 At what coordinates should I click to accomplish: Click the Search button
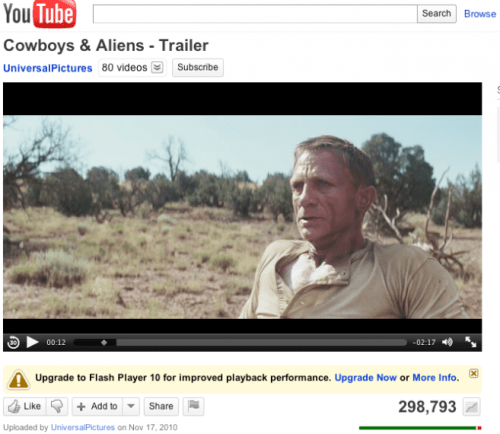click(x=437, y=14)
